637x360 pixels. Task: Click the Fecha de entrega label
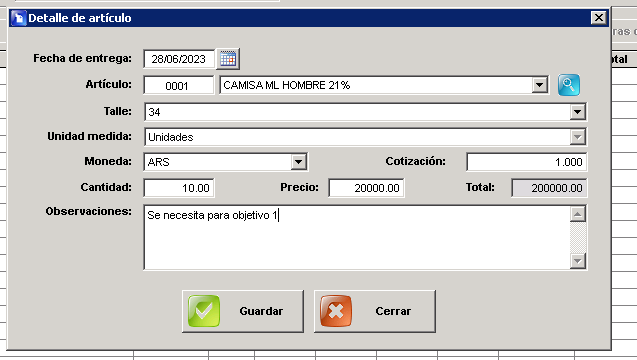click(82, 59)
